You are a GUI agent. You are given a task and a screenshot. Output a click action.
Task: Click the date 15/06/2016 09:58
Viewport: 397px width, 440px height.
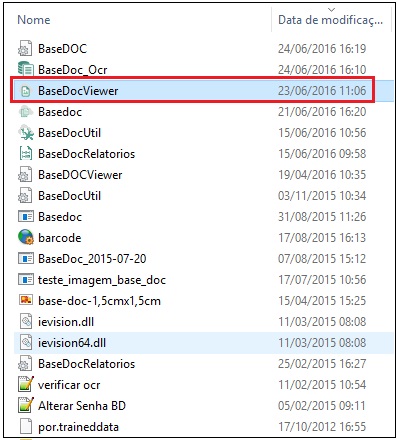[322, 154]
